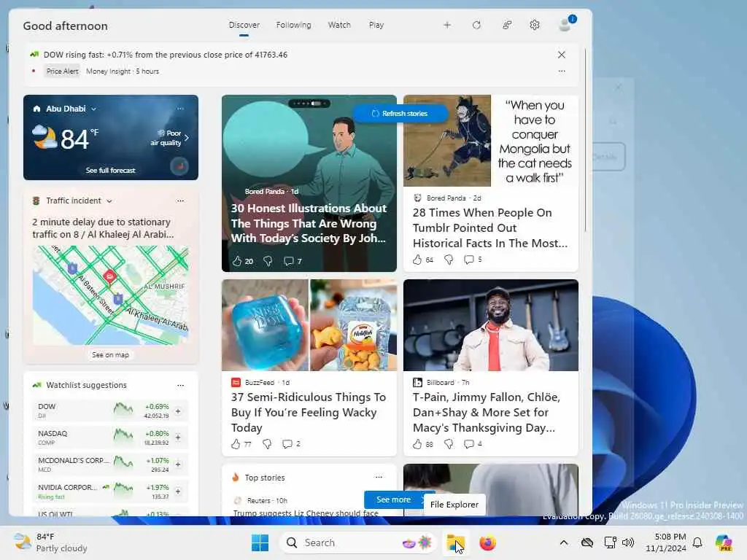Open Top stories more options
This screenshot has height=560, width=747.
379,477
